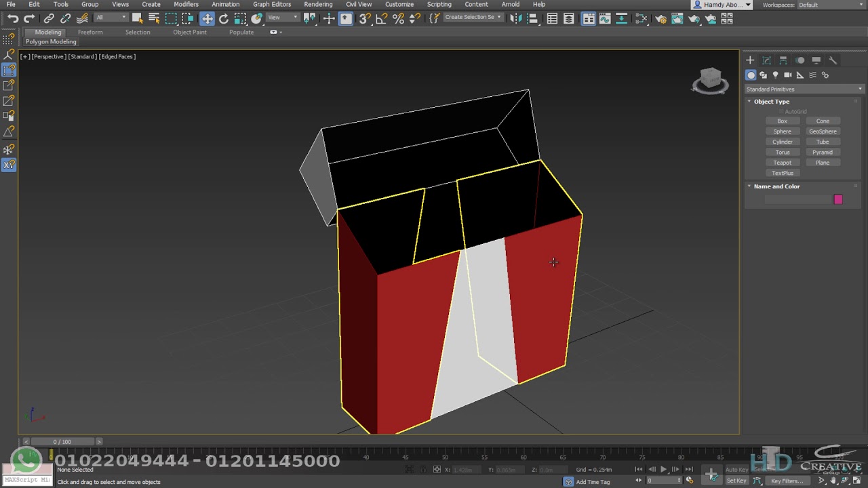Open ribbon minimize options dropdown

pos(276,32)
